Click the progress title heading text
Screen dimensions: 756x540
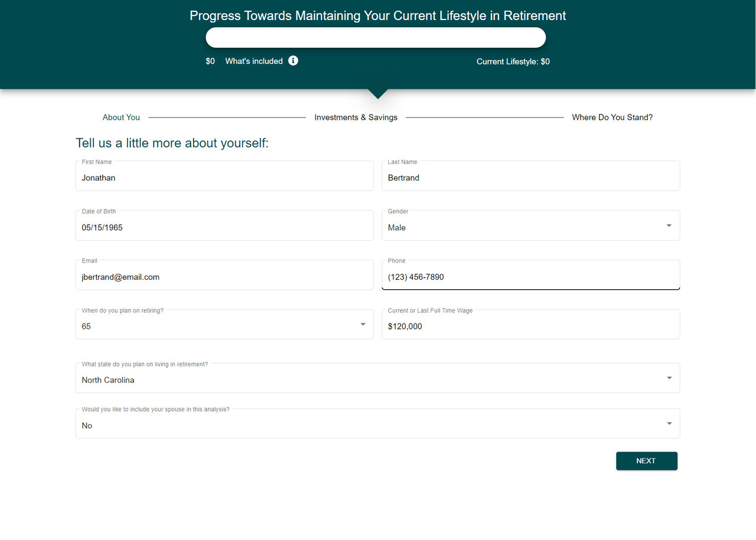(378, 15)
